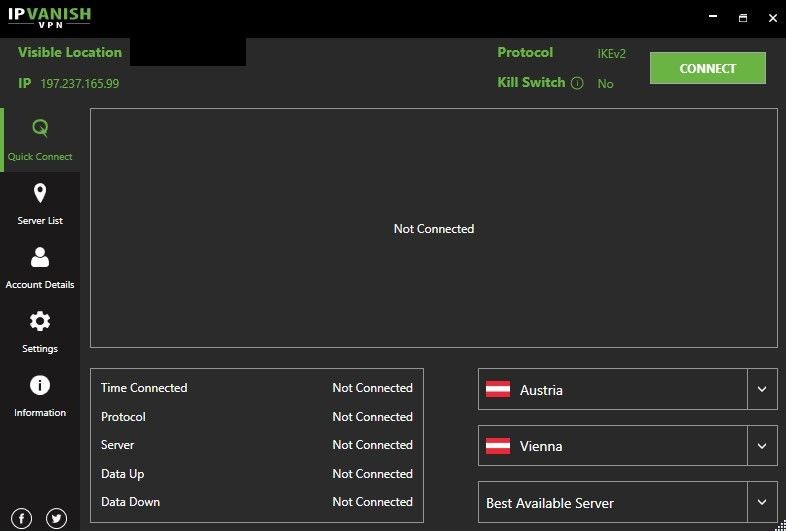Click the Austria flag in the Vienna selector

click(x=498, y=446)
